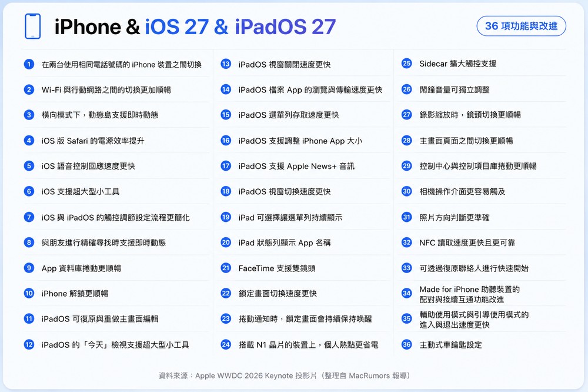Screen dimensions: 588x392
Task: Select text '在兩台使用相同電話號碼的 iPhone 裝置之間切換'
Action: tap(122, 65)
